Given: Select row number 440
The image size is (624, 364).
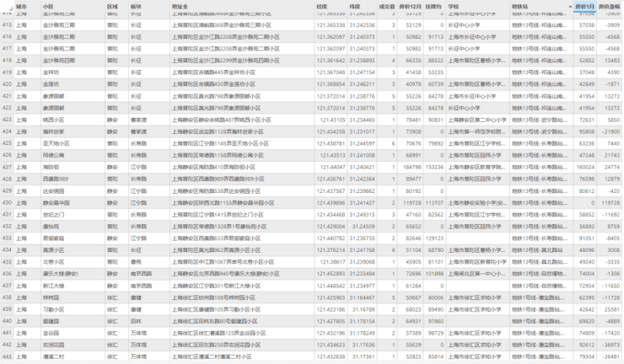Looking at the screenshot, I should [7, 321].
